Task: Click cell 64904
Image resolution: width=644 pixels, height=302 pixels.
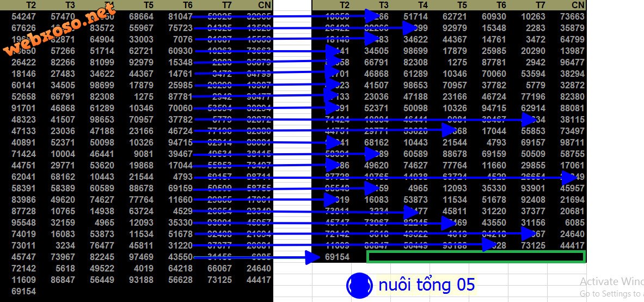Action: 102,39
